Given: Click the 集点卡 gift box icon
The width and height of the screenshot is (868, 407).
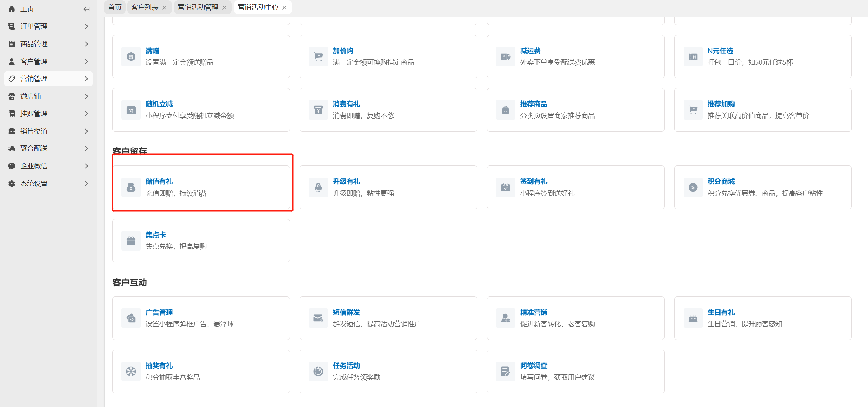Looking at the screenshot, I should 131,240.
